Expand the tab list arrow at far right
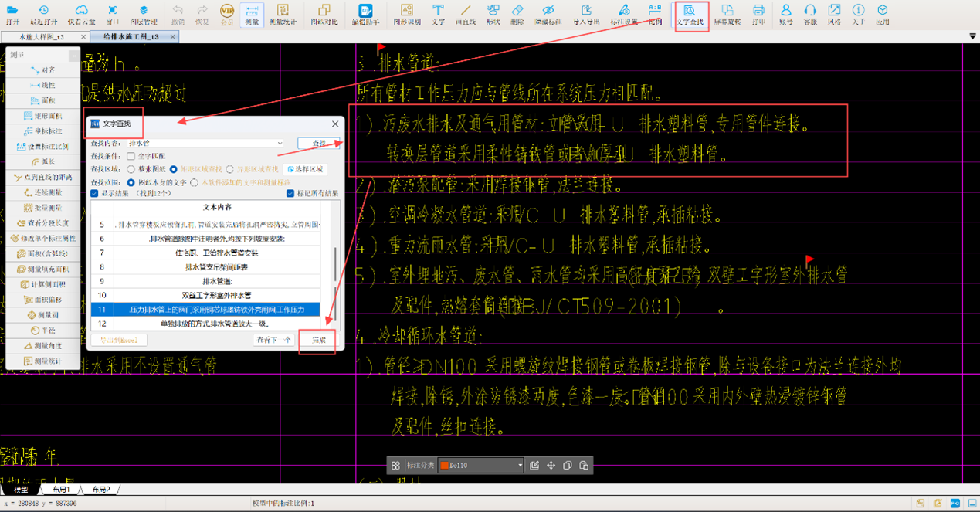 972,37
